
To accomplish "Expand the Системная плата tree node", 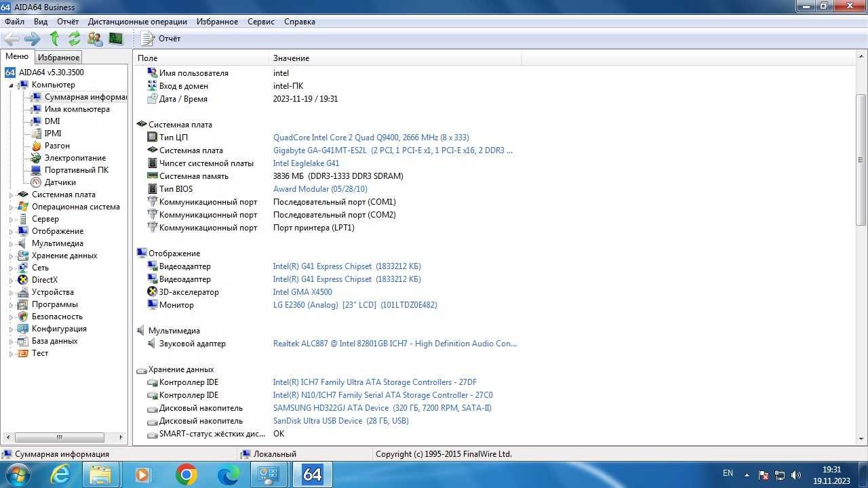I will tap(11, 195).
